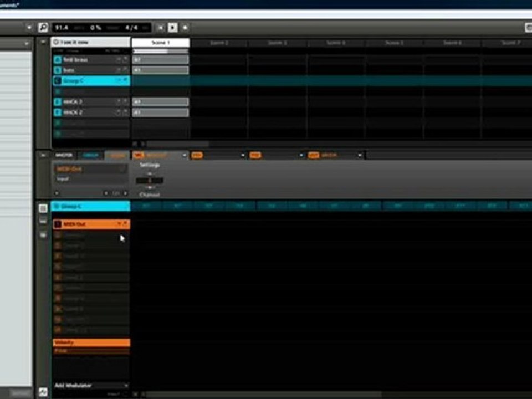Select the Scene 2 tab
This screenshot has height=399, width=532.
point(219,43)
